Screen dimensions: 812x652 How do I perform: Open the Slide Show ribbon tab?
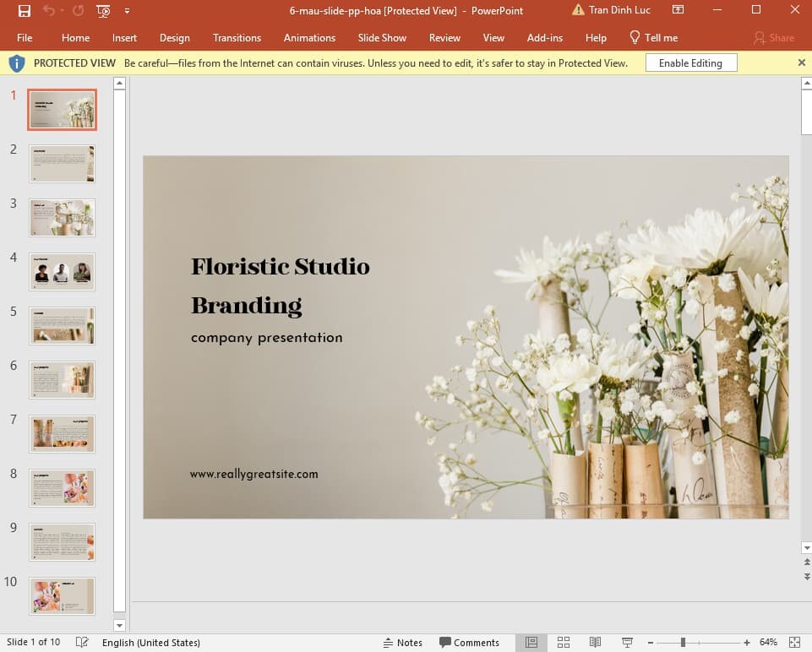coord(382,37)
